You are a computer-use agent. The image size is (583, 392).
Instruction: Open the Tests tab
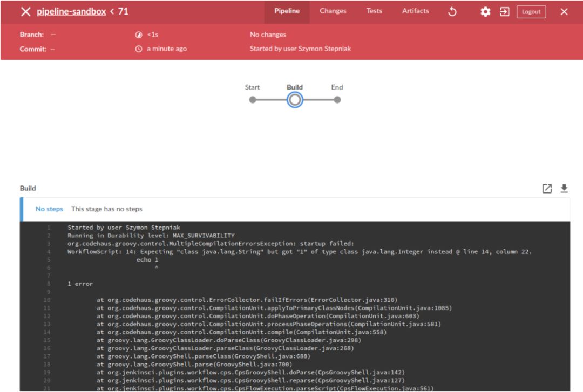(374, 11)
